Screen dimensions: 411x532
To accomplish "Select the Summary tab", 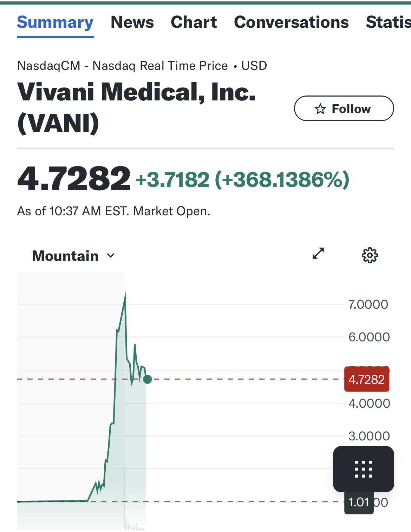I will click(55, 23).
